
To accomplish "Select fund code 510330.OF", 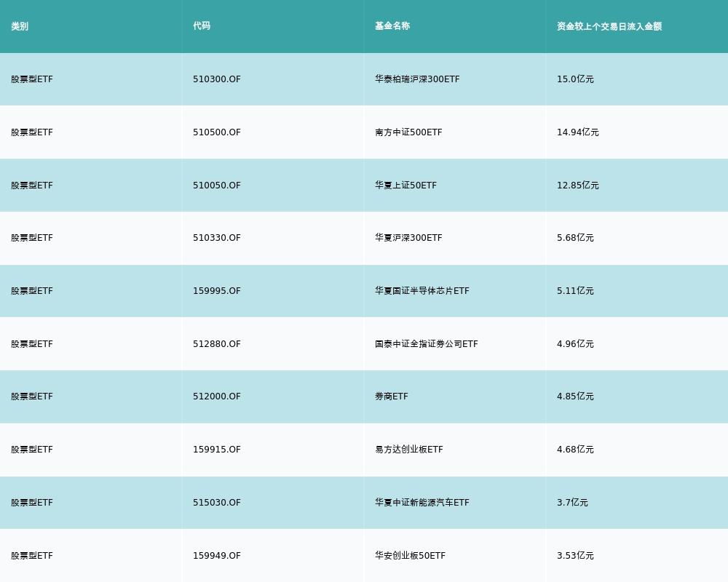I will (217, 238).
